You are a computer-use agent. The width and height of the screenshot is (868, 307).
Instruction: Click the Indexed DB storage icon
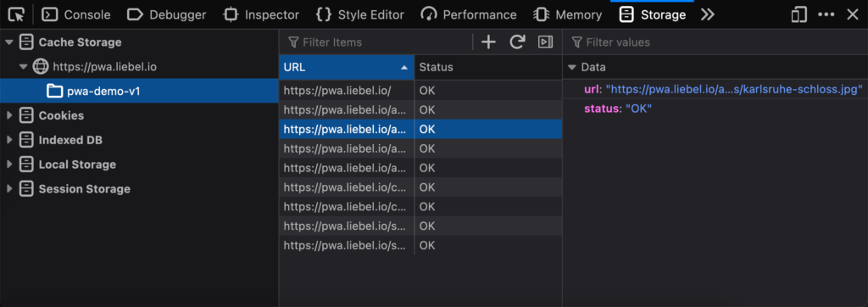(26, 140)
